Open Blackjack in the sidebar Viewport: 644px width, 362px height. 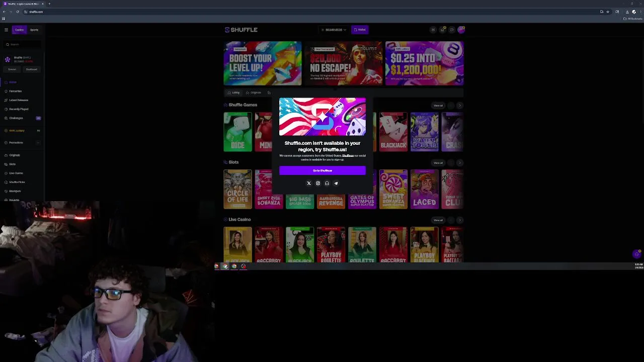[15, 191]
